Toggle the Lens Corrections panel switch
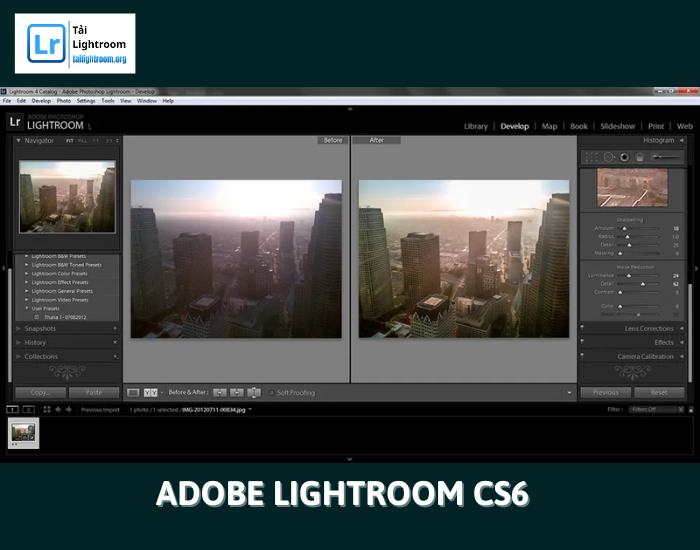Screen dimensions: 700x550 pos(583,328)
